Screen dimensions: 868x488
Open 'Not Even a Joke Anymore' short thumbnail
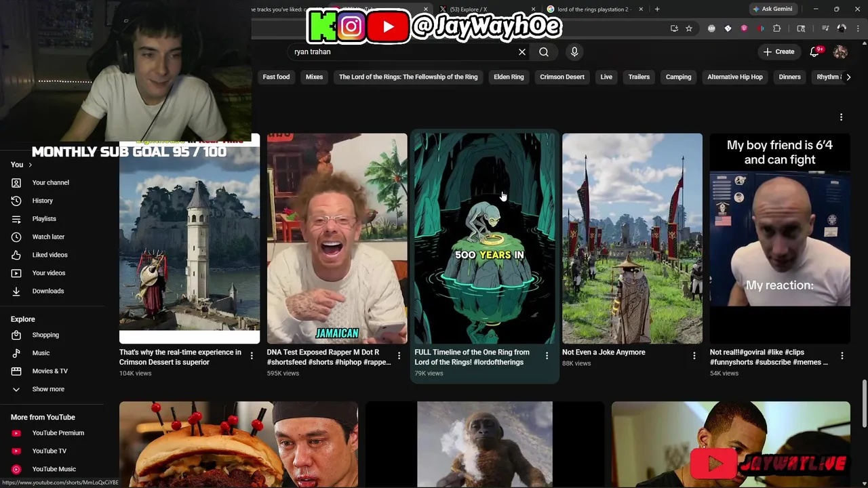click(x=632, y=238)
